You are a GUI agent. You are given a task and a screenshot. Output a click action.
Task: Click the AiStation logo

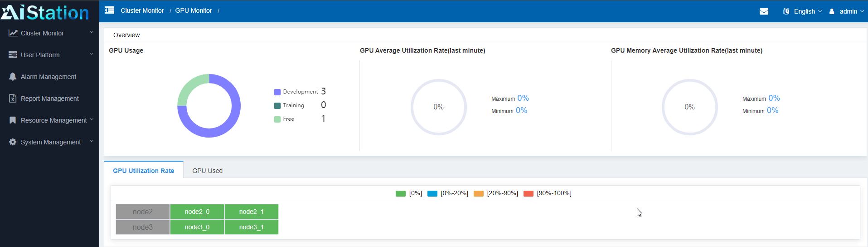45,11
